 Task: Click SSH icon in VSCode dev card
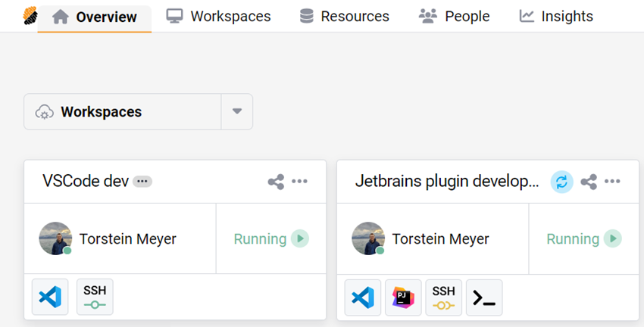95,297
